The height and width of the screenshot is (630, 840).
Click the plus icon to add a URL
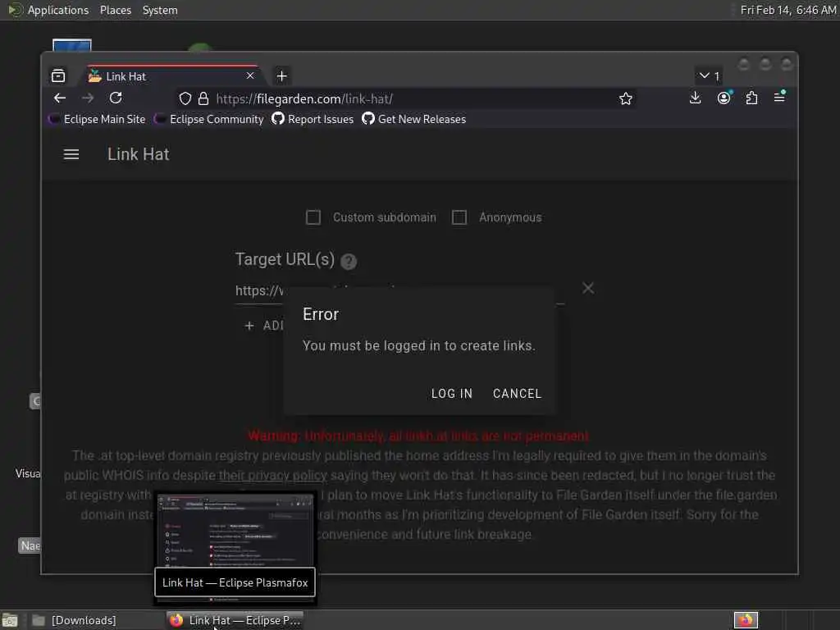(x=249, y=326)
